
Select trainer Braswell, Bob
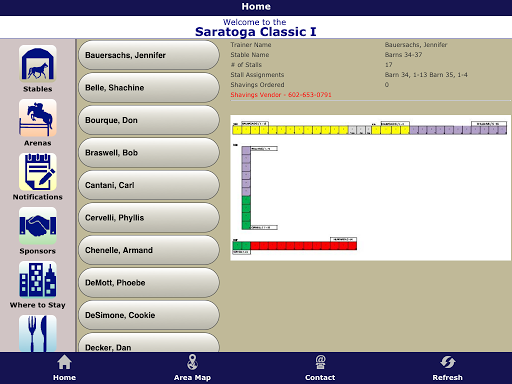click(149, 153)
